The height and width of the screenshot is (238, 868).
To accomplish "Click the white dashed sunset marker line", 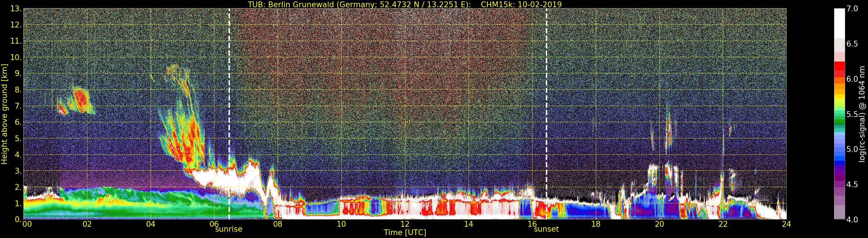I will point(546,114).
